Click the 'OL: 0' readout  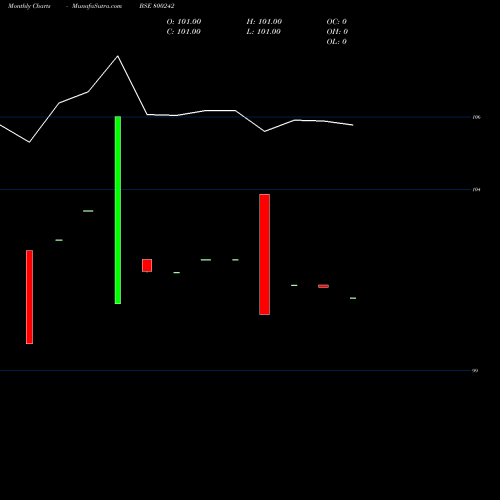pos(337,42)
